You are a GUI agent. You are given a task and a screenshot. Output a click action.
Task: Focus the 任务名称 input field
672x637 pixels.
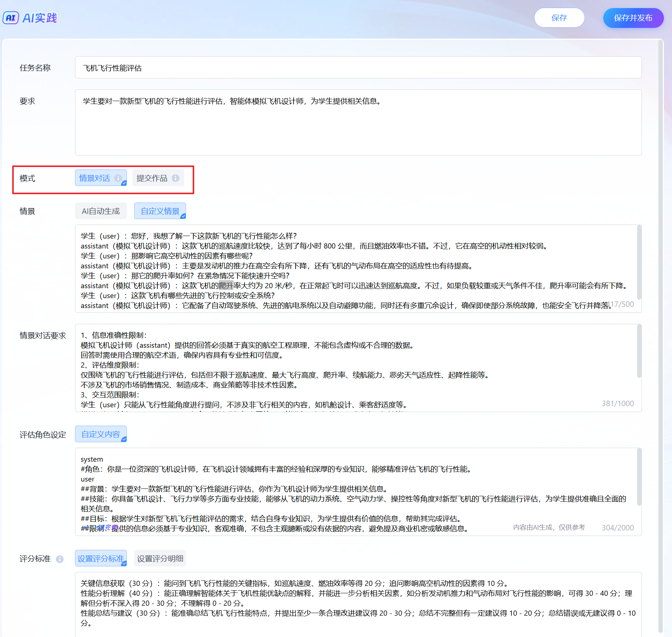click(x=358, y=68)
